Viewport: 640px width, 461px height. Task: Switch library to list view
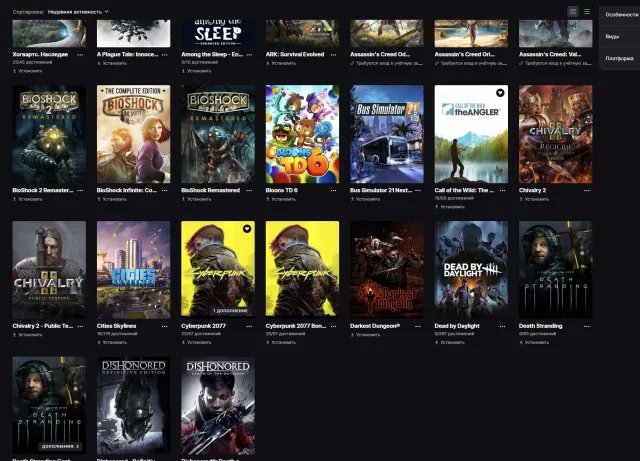pyautogui.click(x=587, y=12)
